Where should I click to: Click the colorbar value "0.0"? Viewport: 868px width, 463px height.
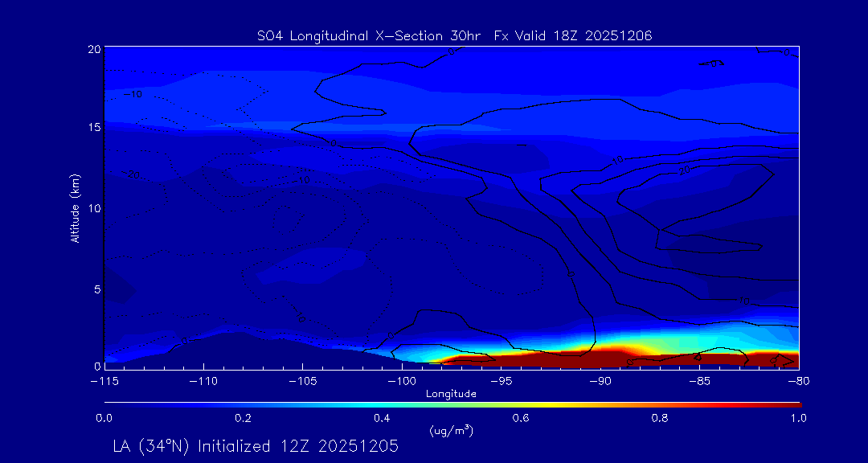pos(104,419)
